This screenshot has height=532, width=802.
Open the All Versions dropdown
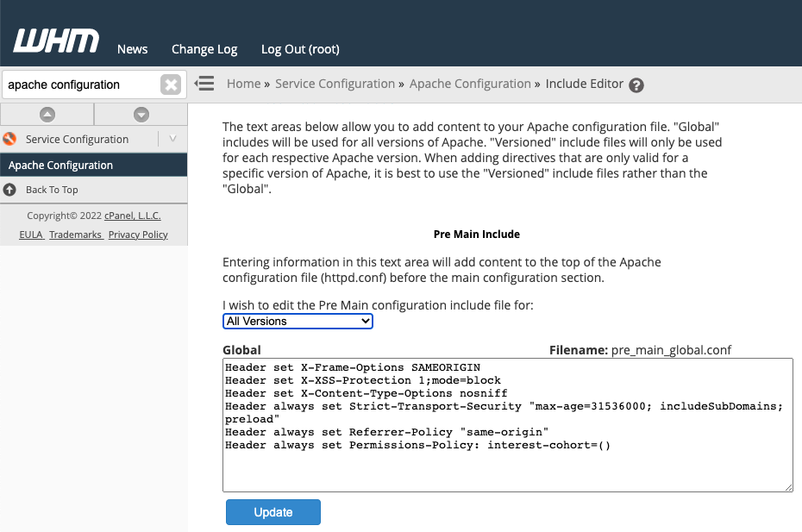coord(298,322)
